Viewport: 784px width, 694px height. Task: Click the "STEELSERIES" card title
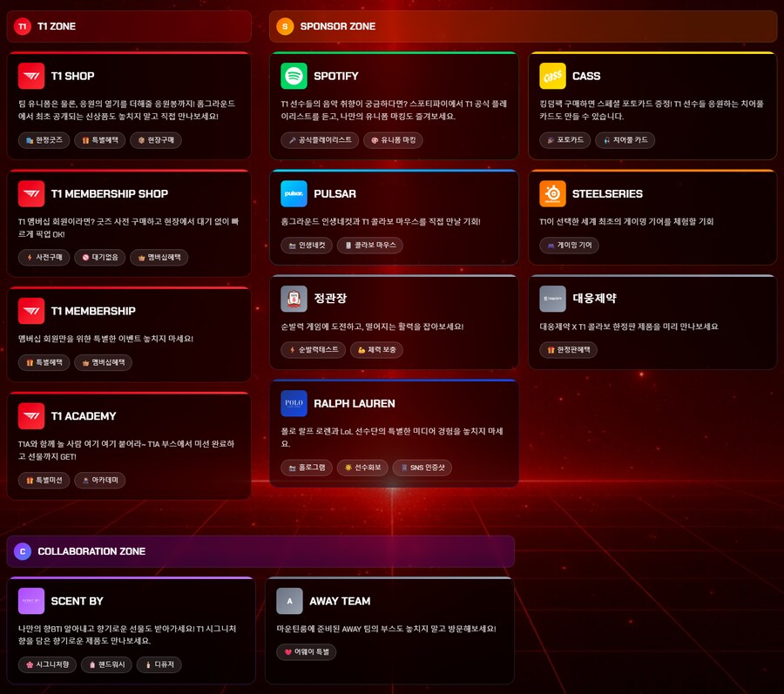607,193
